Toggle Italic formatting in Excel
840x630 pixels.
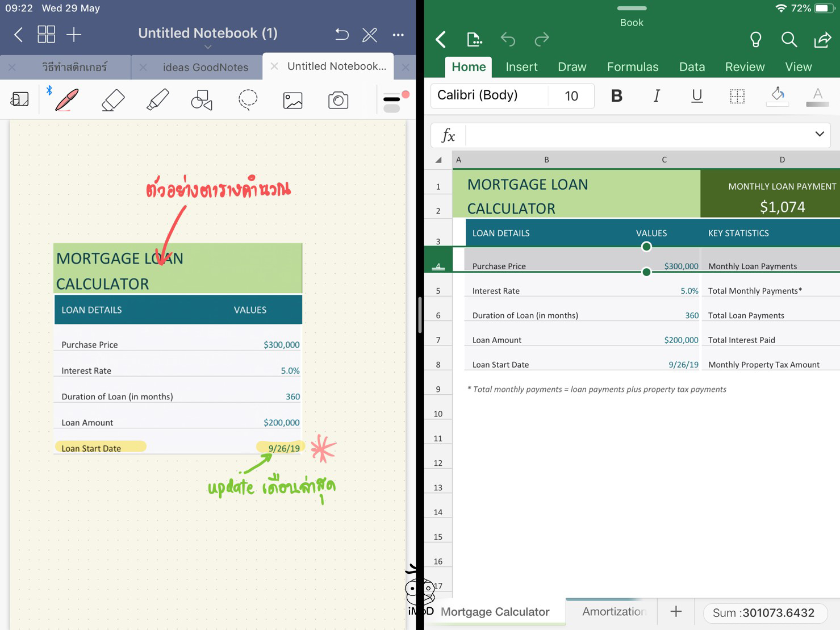point(657,96)
